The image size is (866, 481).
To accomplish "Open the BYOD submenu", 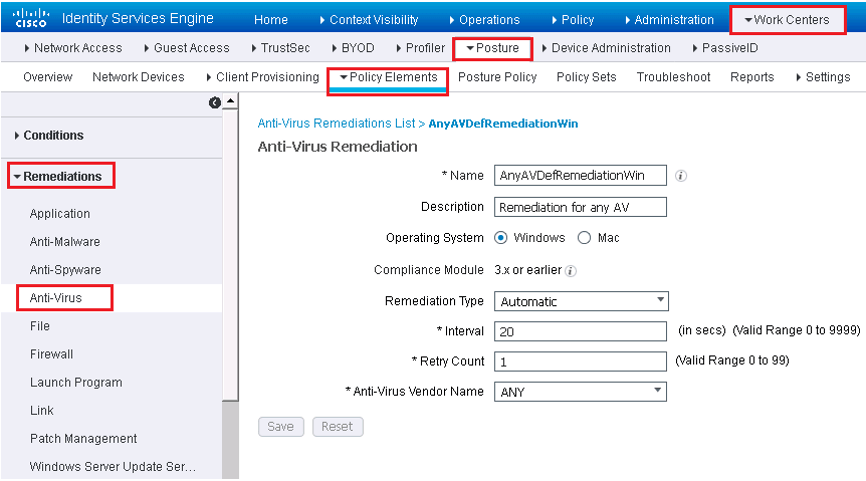I will (353, 48).
